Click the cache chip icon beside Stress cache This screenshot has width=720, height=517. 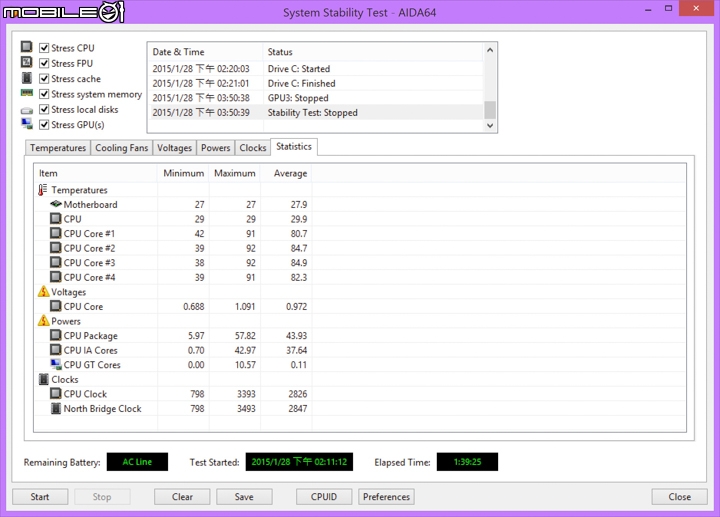pos(27,78)
